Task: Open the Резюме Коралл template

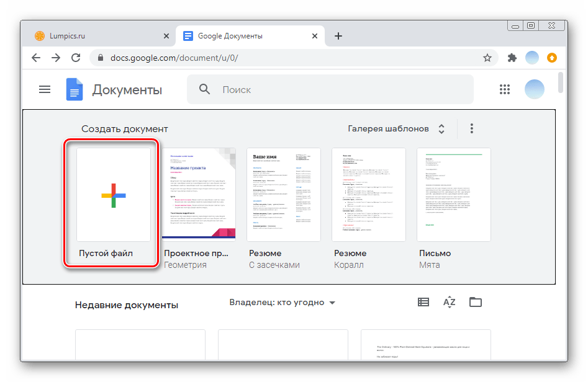Action: pos(369,194)
